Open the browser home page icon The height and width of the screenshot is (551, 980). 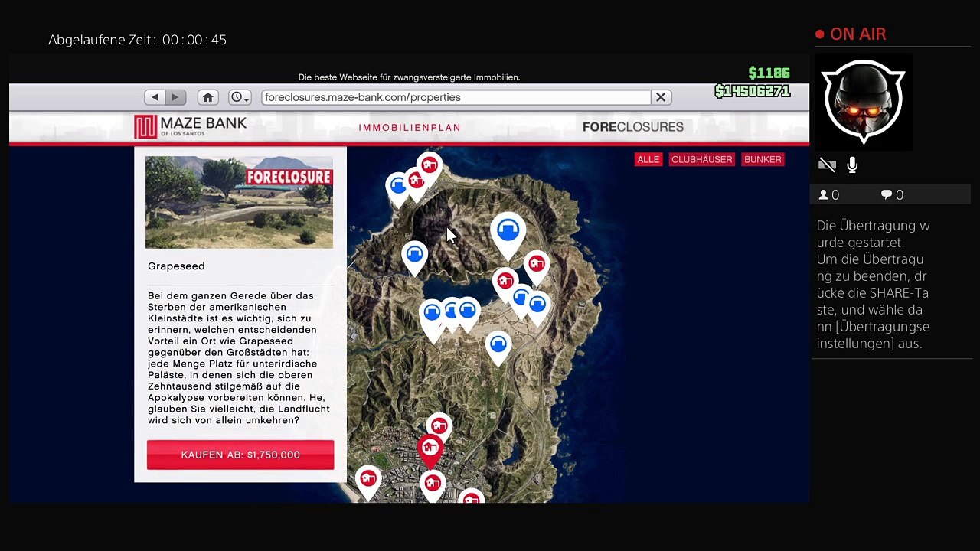pos(207,97)
